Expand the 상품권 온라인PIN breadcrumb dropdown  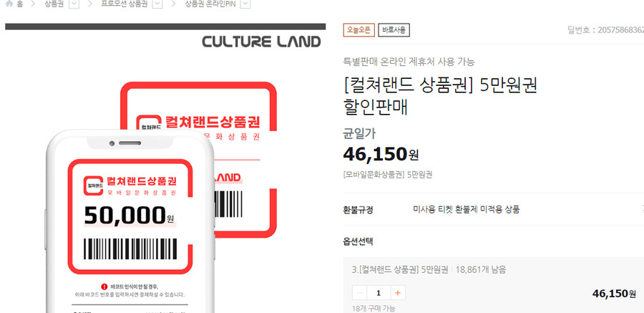[245, 4]
